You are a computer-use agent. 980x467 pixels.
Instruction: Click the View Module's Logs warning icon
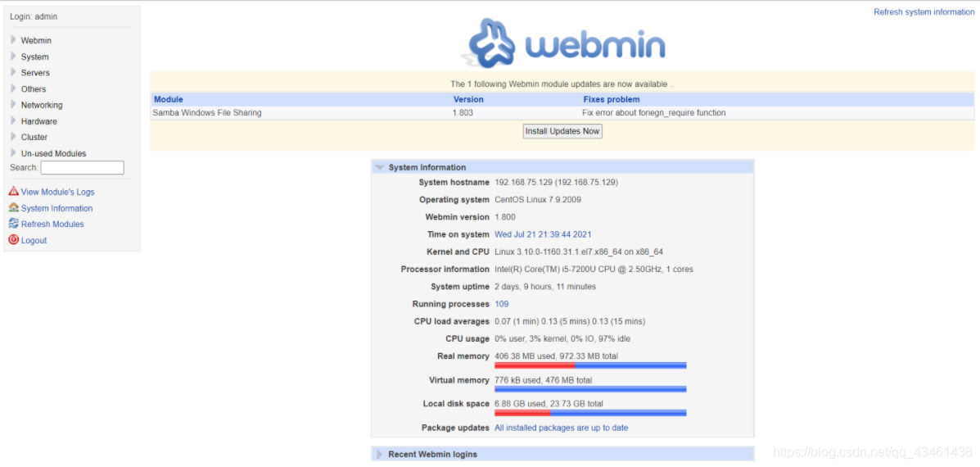tap(14, 191)
